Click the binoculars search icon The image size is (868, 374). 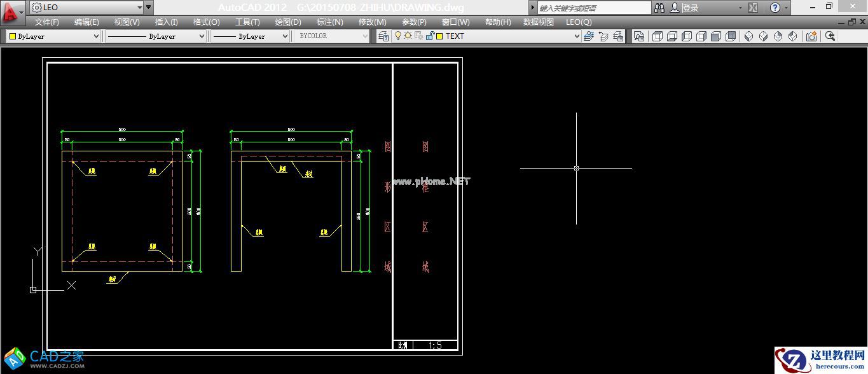[659, 8]
